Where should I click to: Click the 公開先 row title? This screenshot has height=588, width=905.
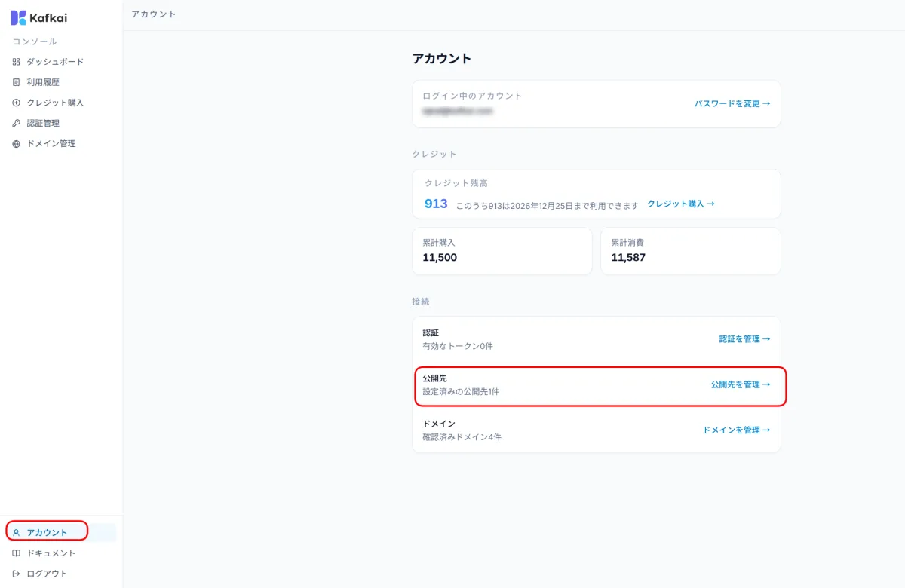click(435, 378)
